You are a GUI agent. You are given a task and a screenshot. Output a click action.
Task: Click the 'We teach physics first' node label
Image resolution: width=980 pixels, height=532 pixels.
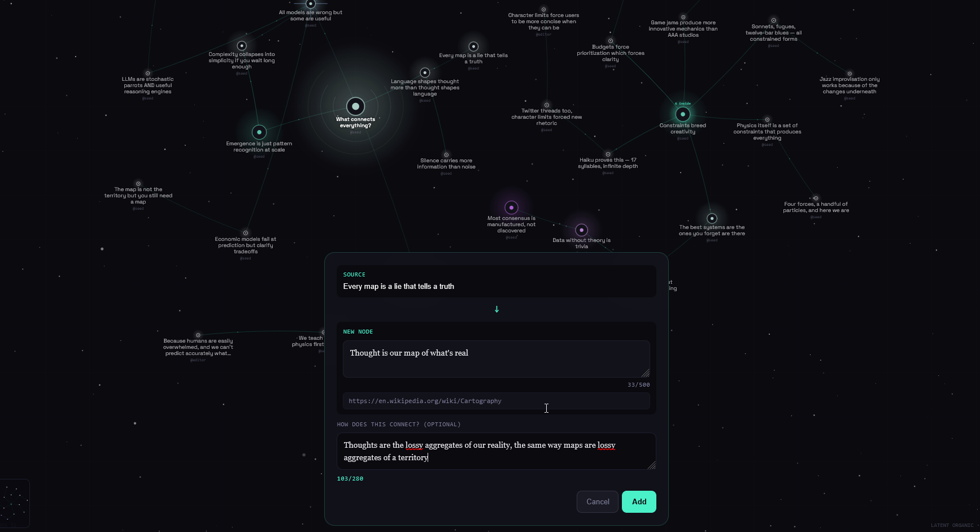308,341
